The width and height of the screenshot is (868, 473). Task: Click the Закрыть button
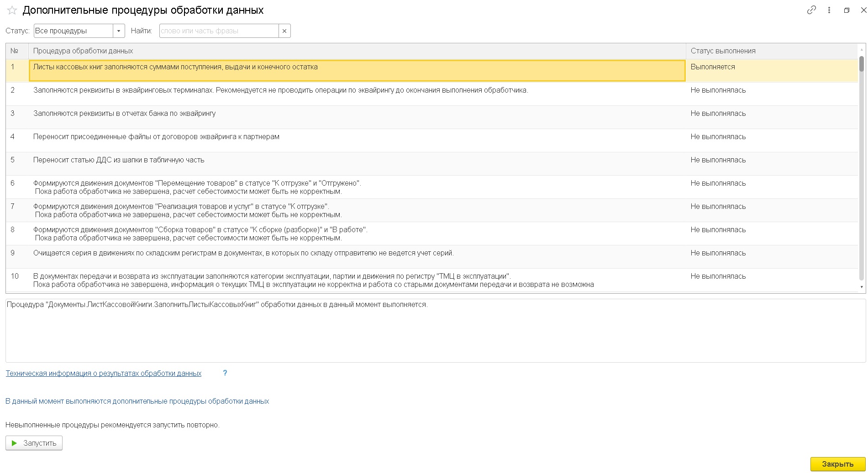pos(838,464)
